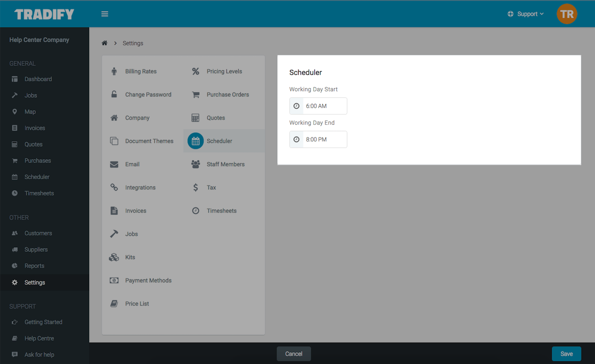Click the Tax dollar sign icon
The width and height of the screenshot is (595, 364).
[196, 187]
